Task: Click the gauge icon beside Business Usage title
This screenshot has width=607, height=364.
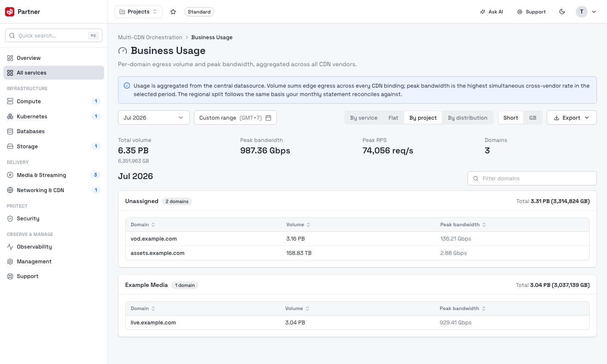Action: pos(123,51)
